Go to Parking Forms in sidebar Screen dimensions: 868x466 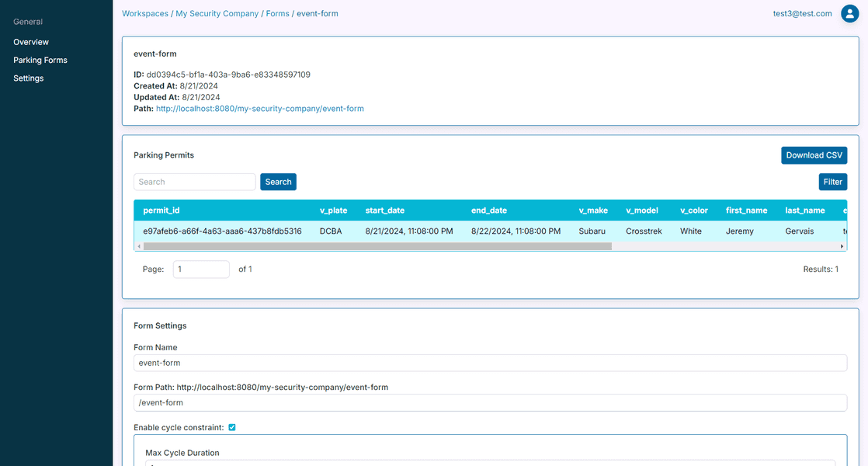(x=40, y=61)
